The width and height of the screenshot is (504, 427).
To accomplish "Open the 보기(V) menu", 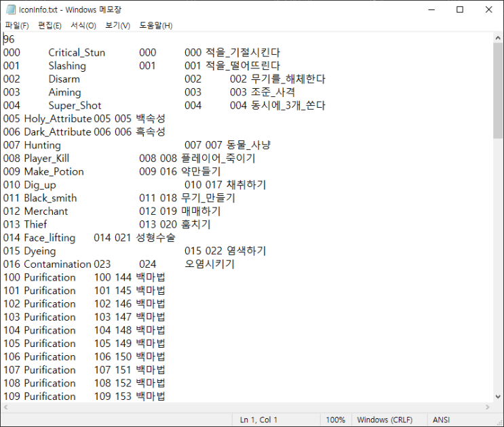I will point(117,26).
